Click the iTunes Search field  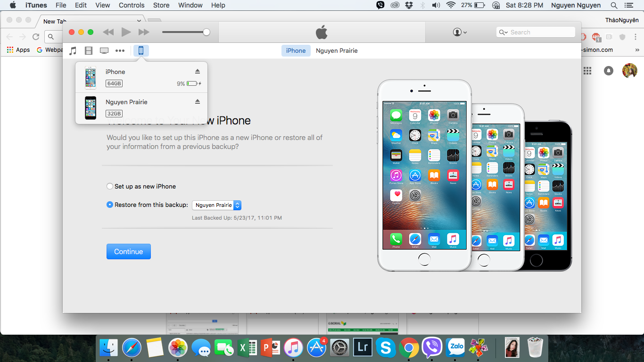tap(537, 32)
